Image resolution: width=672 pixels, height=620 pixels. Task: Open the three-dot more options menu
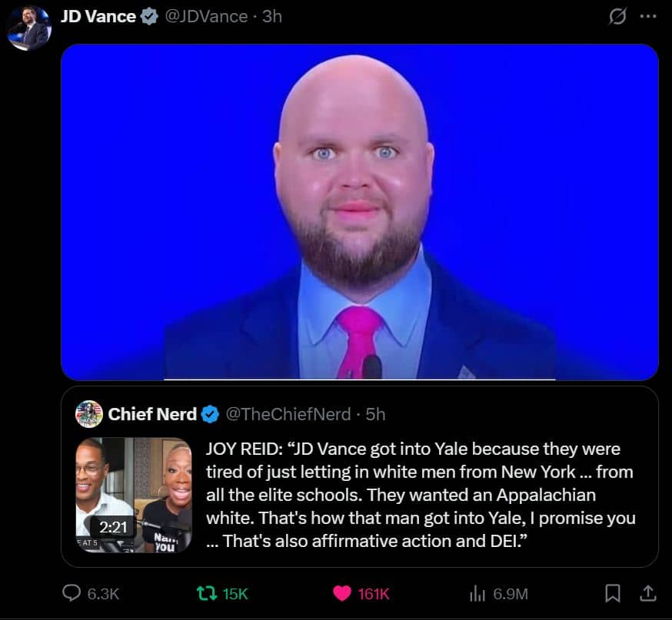click(x=647, y=16)
